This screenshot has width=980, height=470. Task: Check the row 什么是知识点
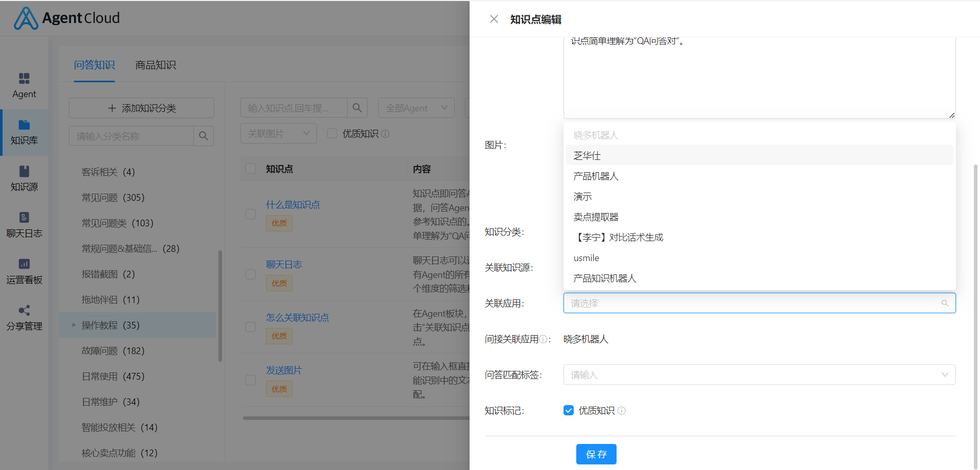[x=251, y=214]
